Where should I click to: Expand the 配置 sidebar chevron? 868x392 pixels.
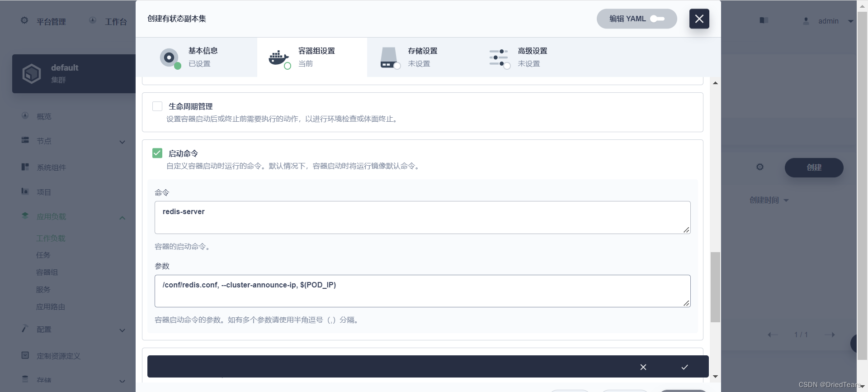click(122, 330)
